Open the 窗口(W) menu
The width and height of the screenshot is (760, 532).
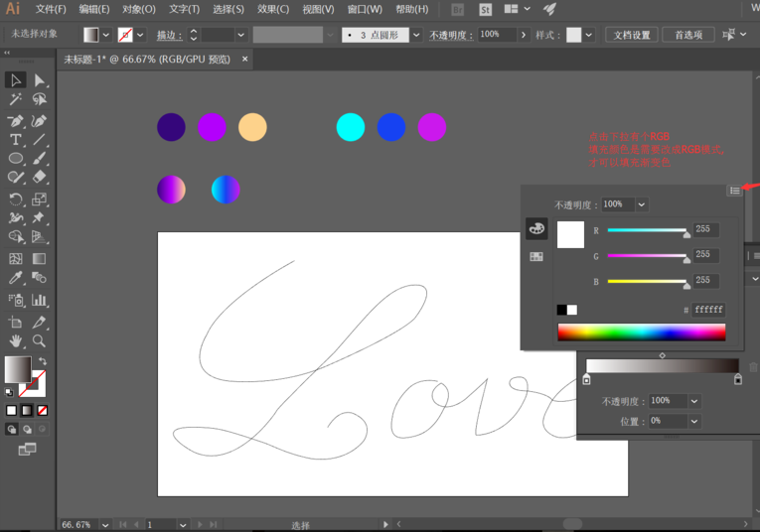[365, 9]
